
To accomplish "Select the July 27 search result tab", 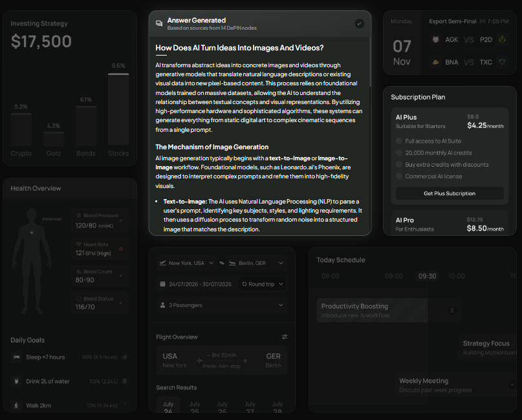I will point(250,406).
